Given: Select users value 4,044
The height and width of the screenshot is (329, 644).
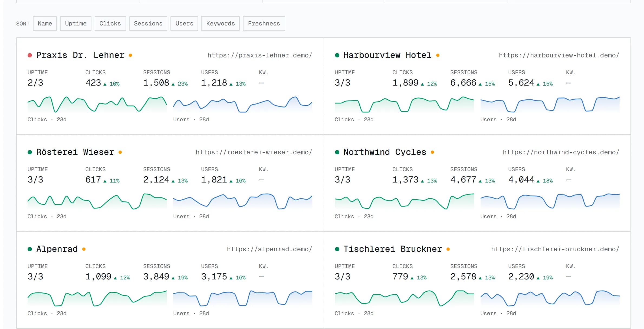Looking at the screenshot, I should (x=521, y=180).
